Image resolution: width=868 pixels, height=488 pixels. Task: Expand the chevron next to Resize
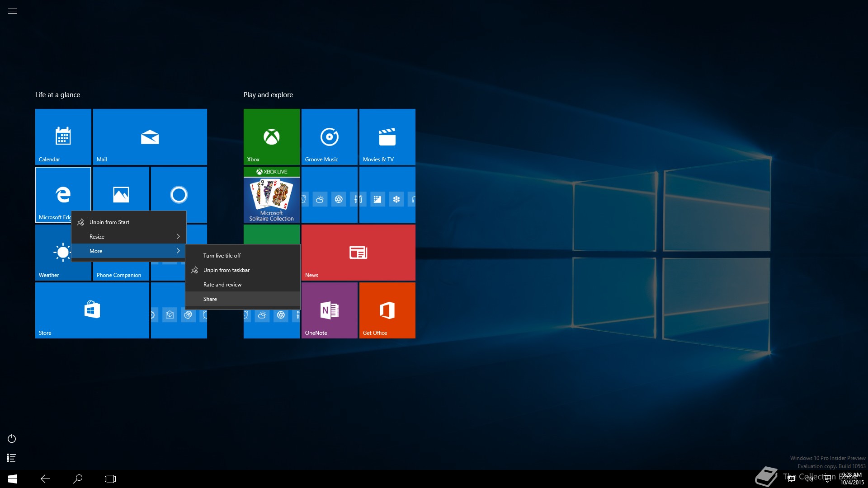pos(178,237)
